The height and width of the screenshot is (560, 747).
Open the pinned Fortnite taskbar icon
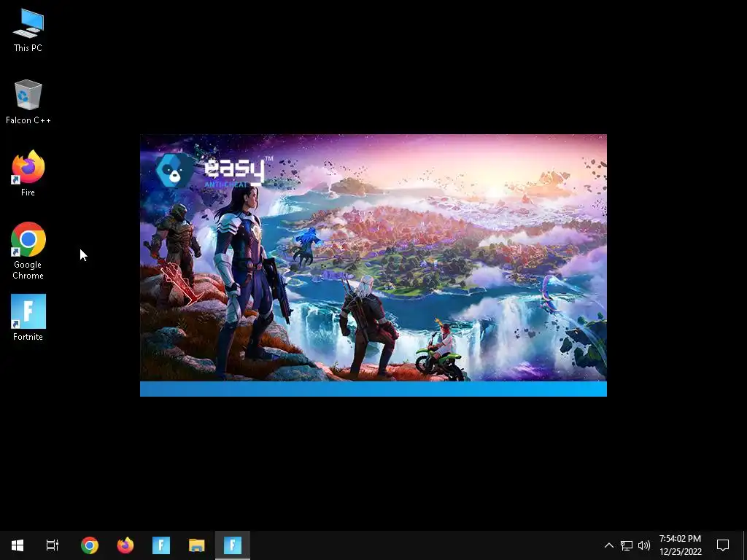tap(161, 545)
